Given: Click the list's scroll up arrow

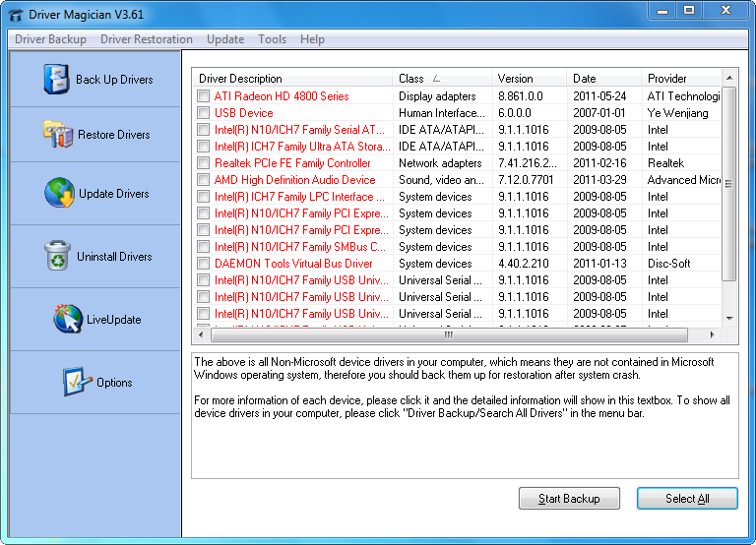Looking at the screenshot, I should (x=729, y=78).
